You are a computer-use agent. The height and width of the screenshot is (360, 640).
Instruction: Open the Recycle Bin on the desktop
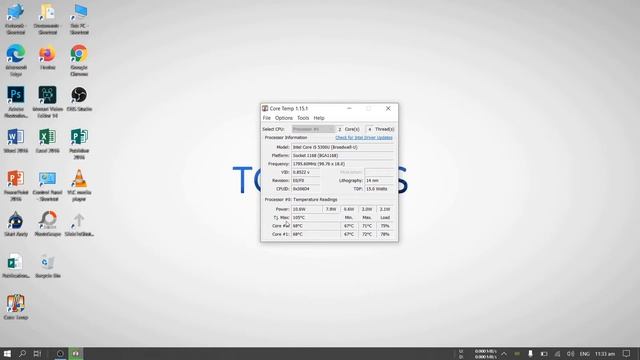tap(47, 266)
